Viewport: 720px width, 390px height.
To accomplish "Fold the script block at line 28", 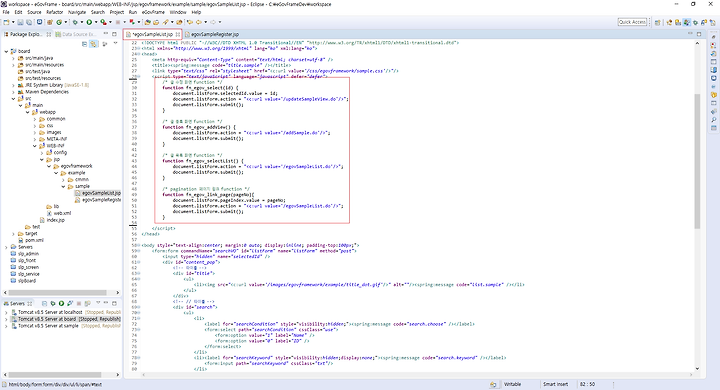I will 138,77.
